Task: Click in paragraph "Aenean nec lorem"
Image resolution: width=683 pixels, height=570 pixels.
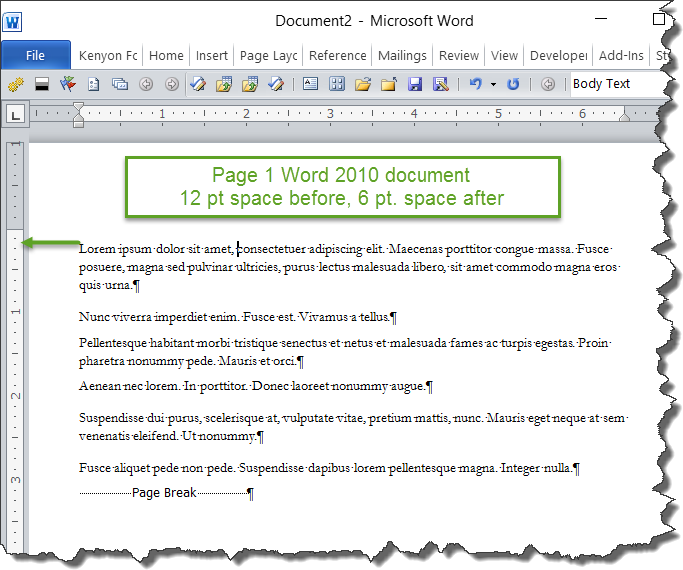Action: click(256, 386)
